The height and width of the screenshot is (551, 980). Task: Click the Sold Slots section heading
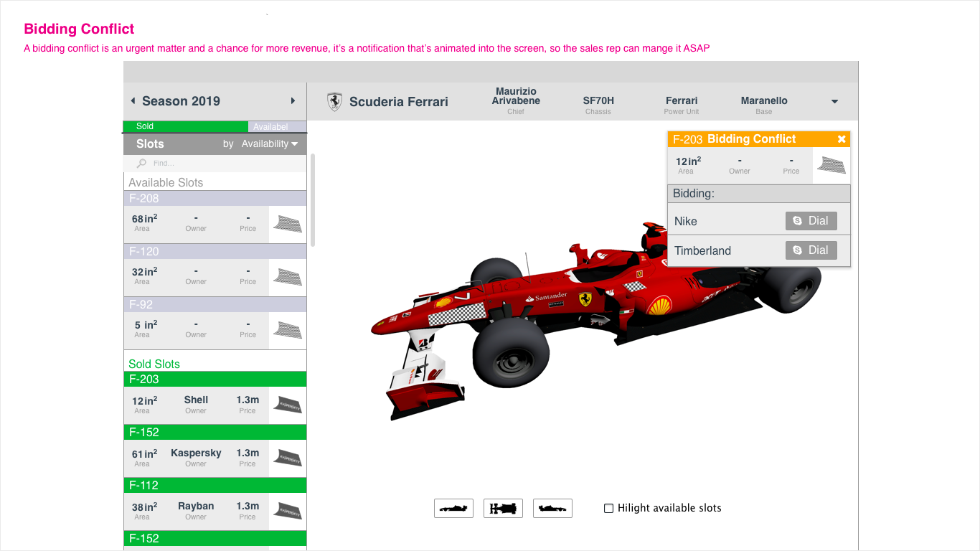click(154, 364)
